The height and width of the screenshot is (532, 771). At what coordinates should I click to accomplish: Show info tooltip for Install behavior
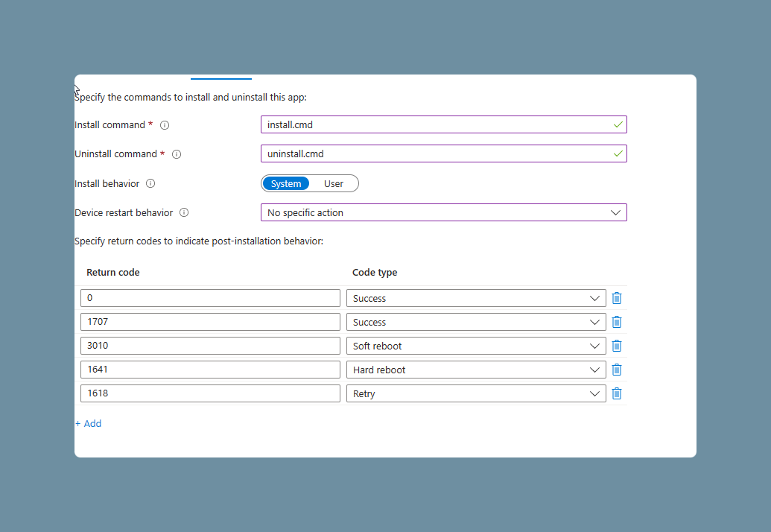coord(150,183)
